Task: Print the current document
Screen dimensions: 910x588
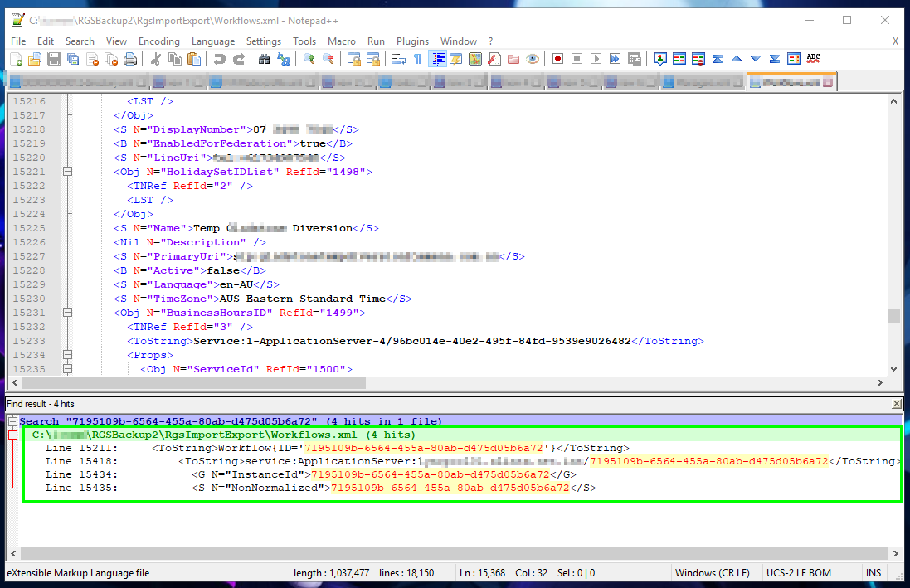Action: point(130,59)
